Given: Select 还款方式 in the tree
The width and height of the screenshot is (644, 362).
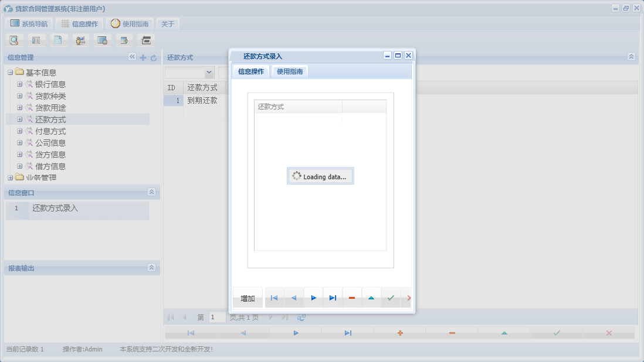Looking at the screenshot, I should [x=50, y=119].
